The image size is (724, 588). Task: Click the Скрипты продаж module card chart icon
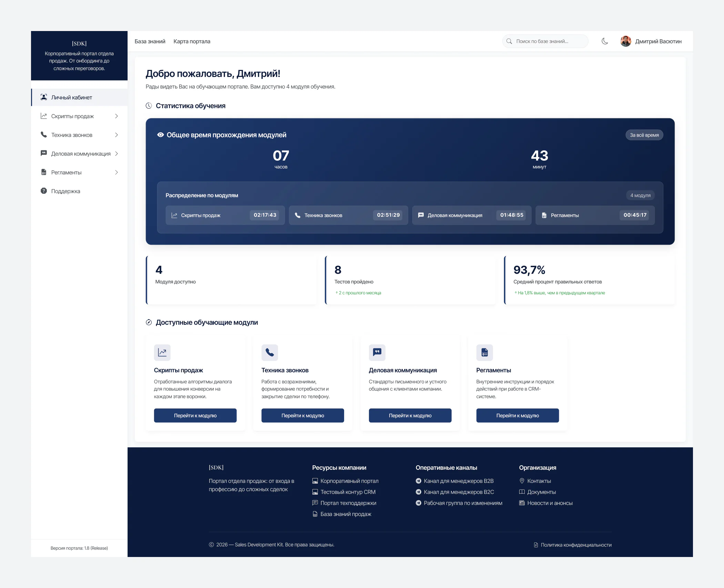point(162,352)
